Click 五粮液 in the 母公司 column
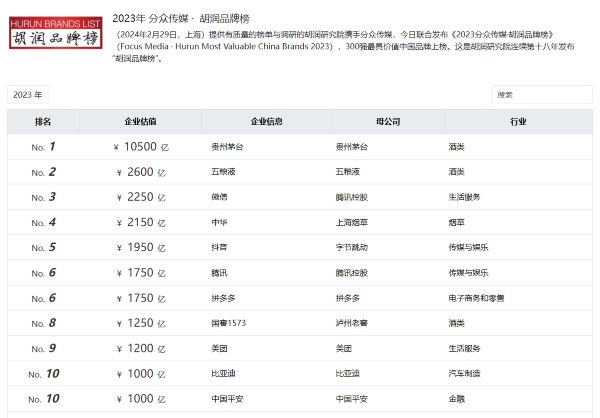 click(x=347, y=172)
